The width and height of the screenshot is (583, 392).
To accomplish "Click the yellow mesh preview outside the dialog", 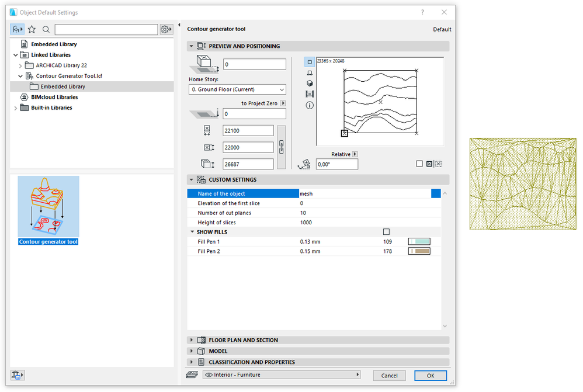I will (x=523, y=184).
